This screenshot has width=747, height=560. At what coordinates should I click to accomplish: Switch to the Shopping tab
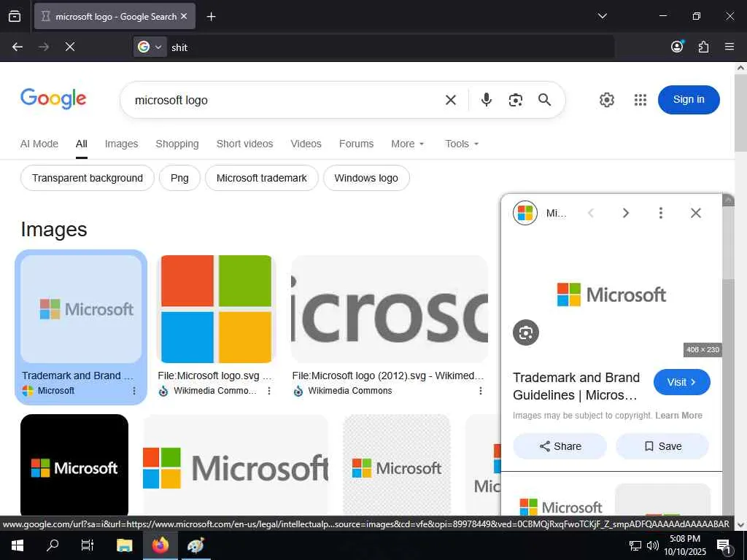click(177, 144)
